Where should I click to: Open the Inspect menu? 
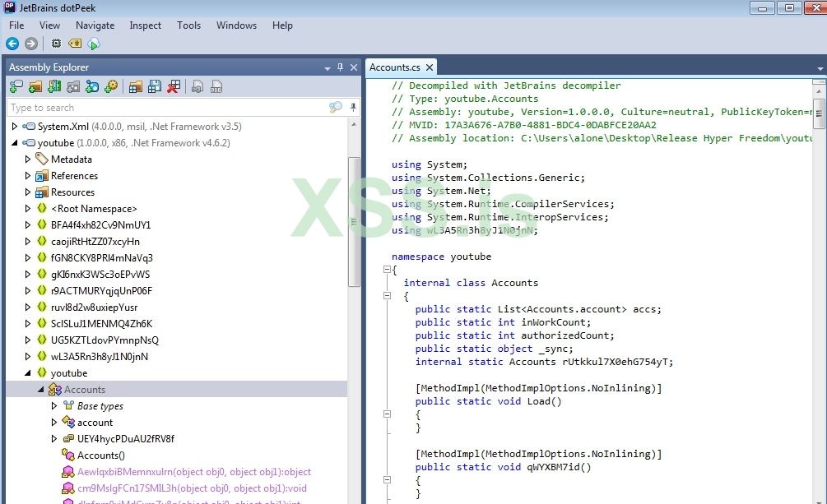point(146,25)
